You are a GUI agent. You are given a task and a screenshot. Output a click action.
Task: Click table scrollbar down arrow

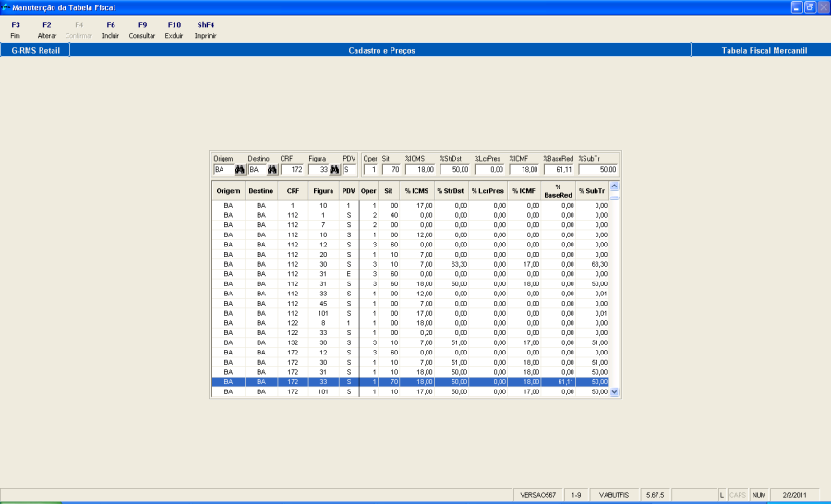[614, 392]
